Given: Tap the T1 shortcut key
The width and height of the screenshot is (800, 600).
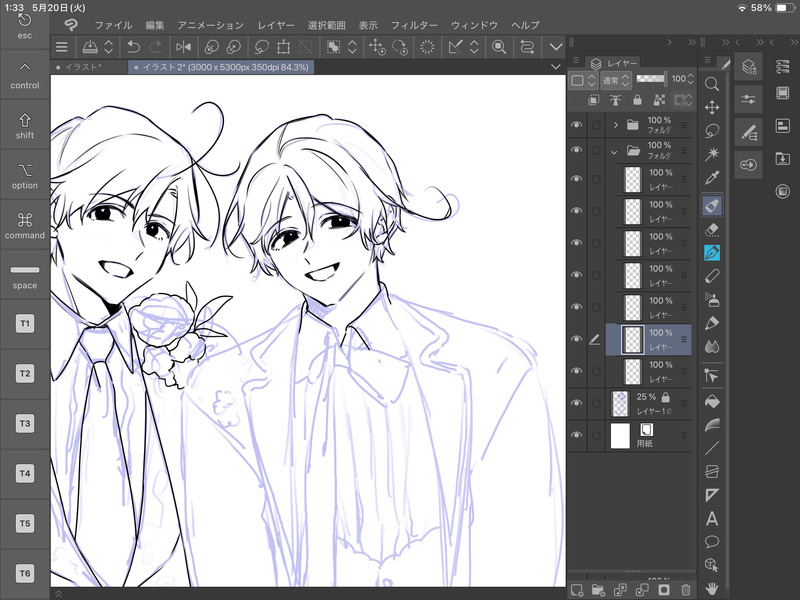Looking at the screenshot, I should click(24, 323).
